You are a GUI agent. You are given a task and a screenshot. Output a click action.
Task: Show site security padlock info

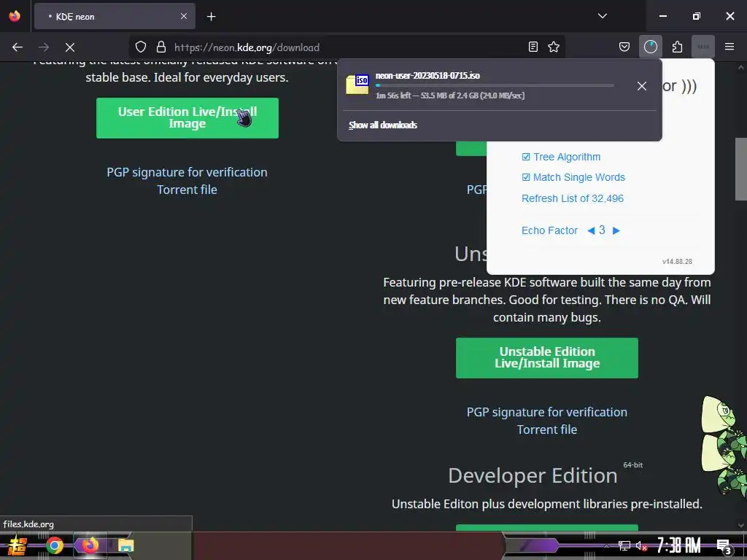161,47
